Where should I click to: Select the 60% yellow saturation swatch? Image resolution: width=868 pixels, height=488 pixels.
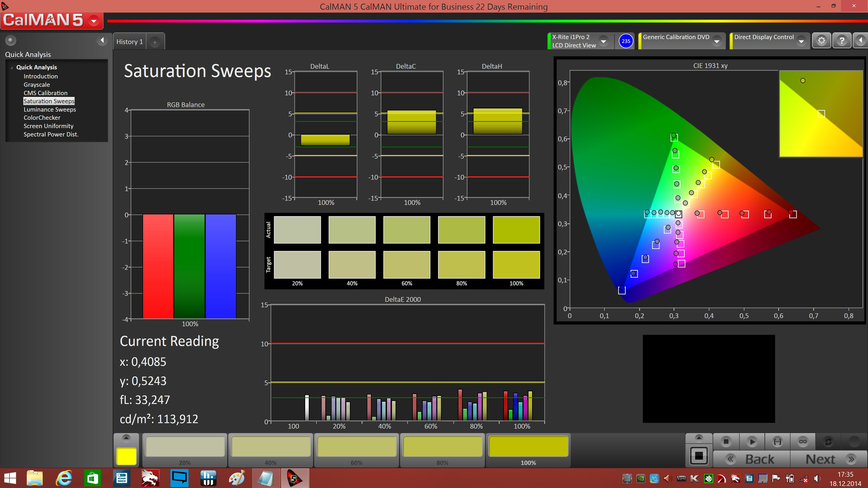(356, 447)
